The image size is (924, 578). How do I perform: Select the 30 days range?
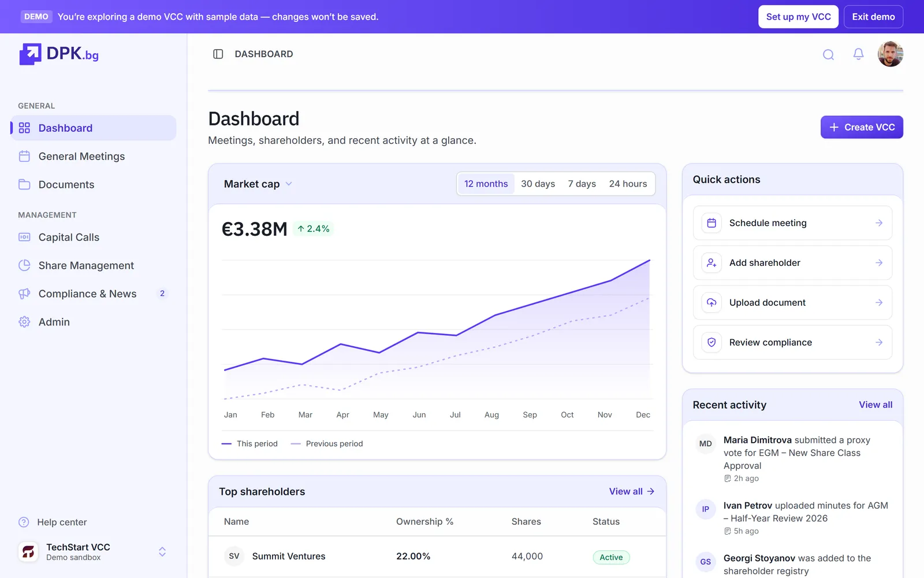tap(538, 184)
